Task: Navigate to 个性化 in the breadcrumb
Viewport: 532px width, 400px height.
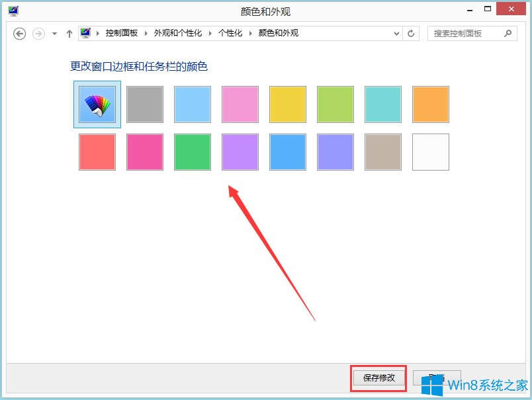Action: 228,32
